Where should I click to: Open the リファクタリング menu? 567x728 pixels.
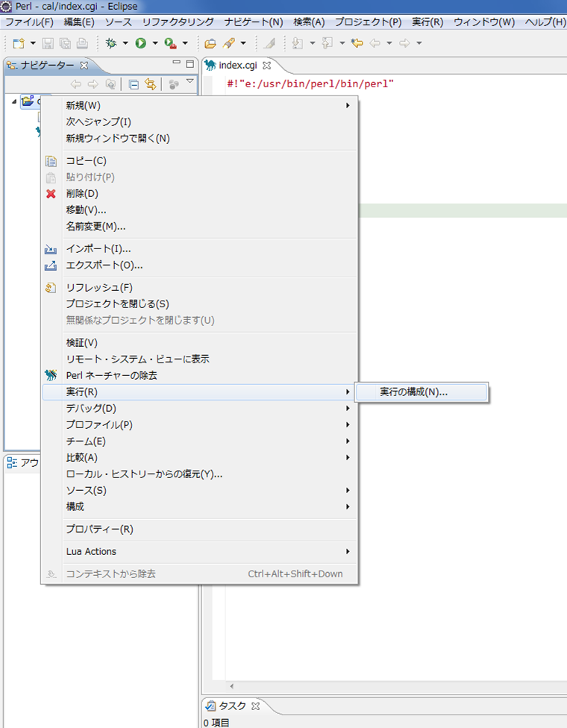178,22
